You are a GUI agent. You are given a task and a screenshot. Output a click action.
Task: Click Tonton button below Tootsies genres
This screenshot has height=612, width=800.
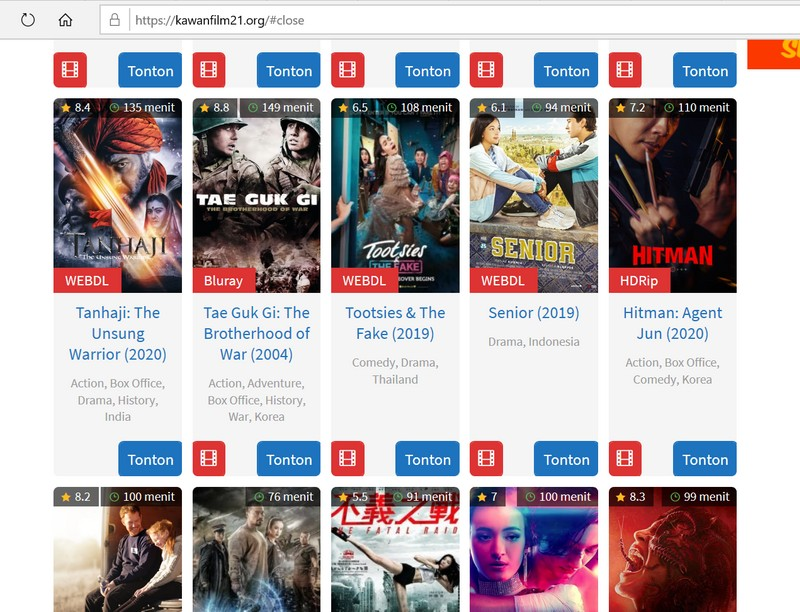(x=428, y=459)
